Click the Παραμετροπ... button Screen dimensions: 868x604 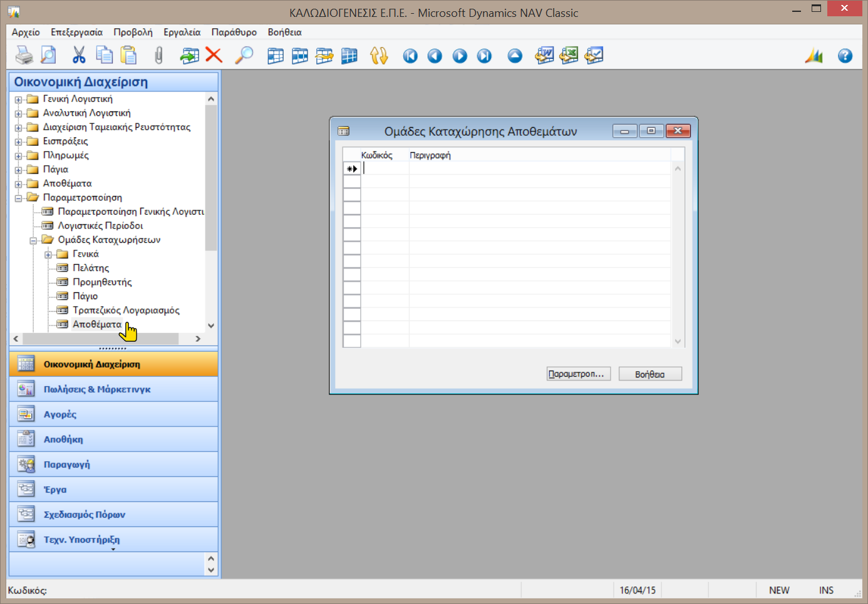(x=579, y=374)
